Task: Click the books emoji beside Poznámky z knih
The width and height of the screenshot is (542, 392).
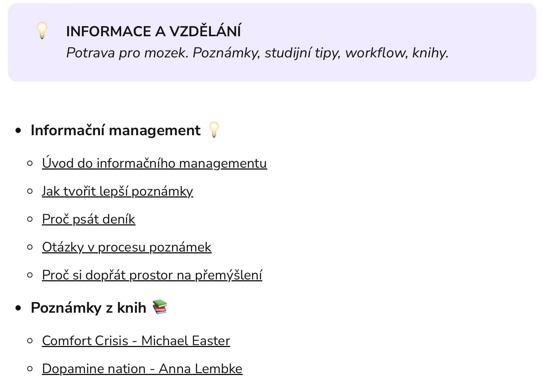Action: (160, 307)
